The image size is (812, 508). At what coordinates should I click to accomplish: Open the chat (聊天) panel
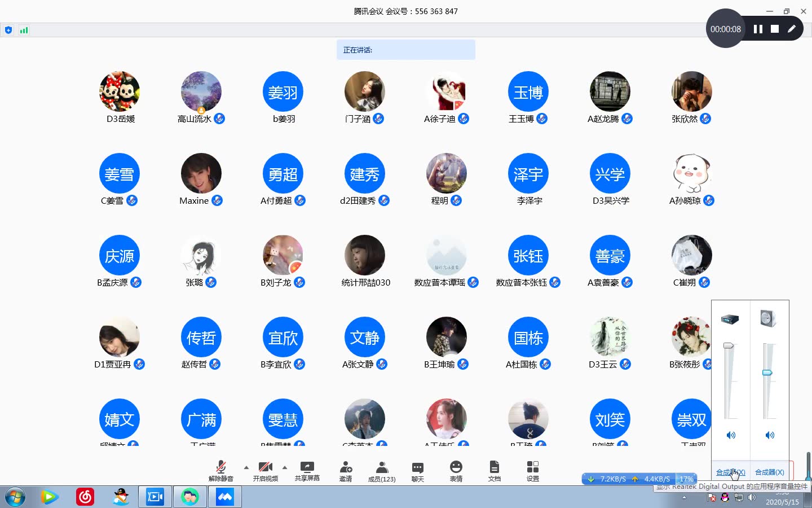click(x=418, y=471)
